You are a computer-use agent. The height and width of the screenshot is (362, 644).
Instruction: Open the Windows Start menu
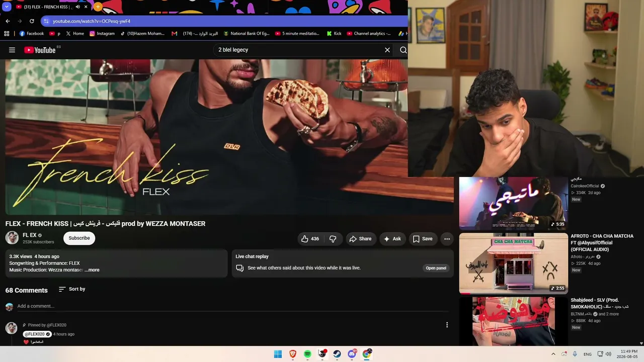(278, 354)
